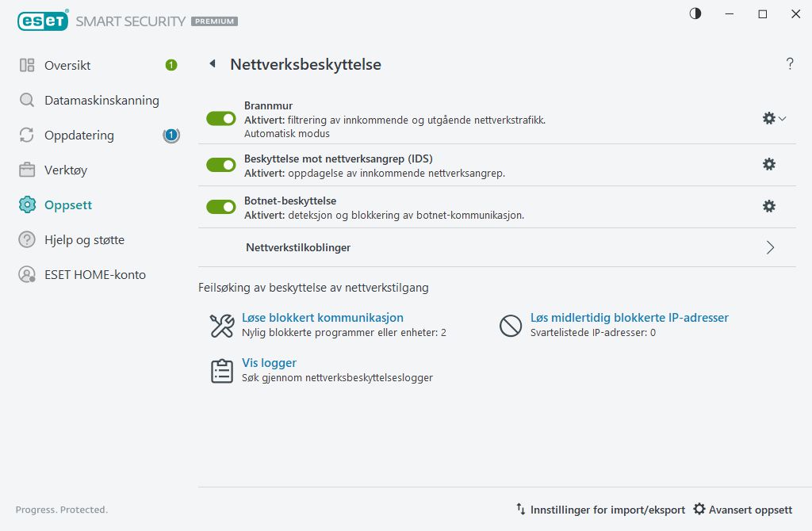Image resolution: width=812 pixels, height=531 pixels.
Task: Open the ESET HOME-konto section
Action: point(27,274)
